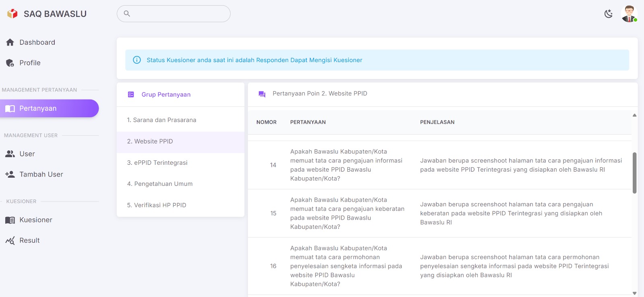Select group 4. Pengetahuan Umum
The height and width of the screenshot is (297, 644).
[160, 184]
